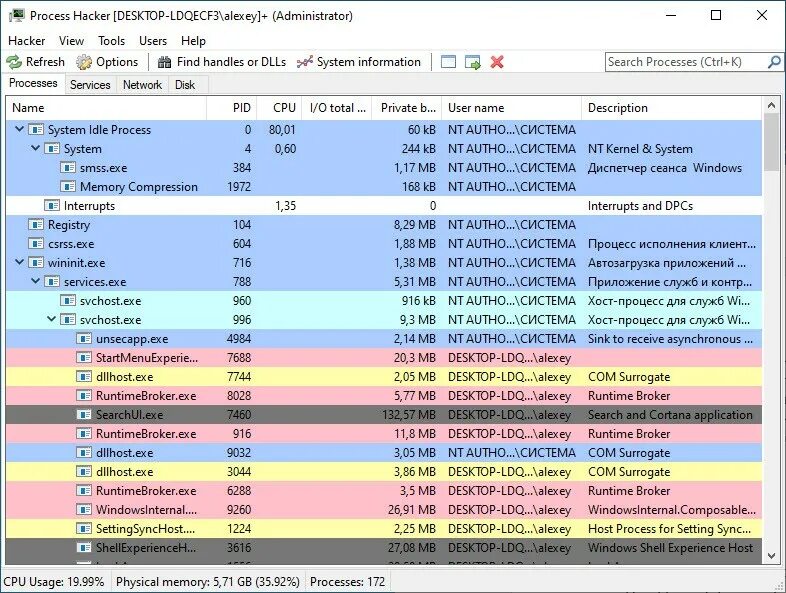The height and width of the screenshot is (593, 786).
Task: Click the WindowsInternal process icon
Action: (x=84, y=510)
